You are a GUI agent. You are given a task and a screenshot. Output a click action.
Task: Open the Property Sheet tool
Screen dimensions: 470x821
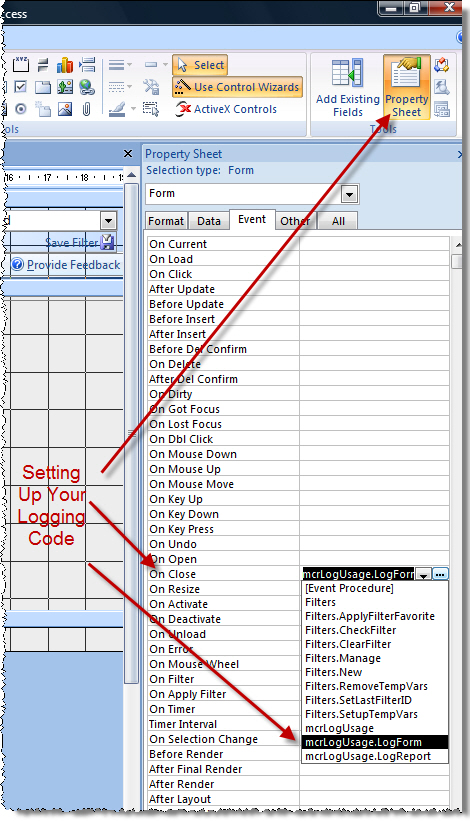(x=407, y=87)
